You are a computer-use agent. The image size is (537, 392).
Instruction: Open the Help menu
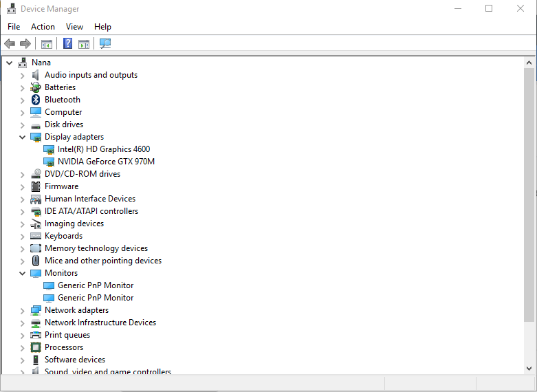pyautogui.click(x=102, y=27)
